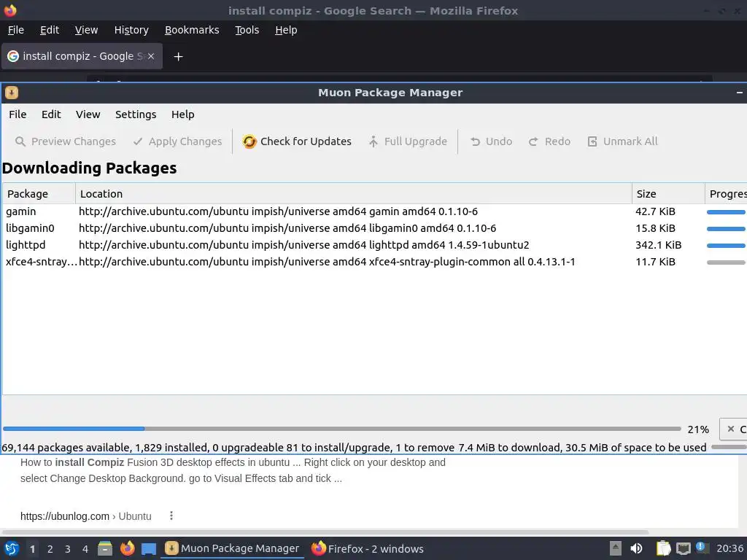Click the overall download progress bar at 21%
This screenshot has height=560, width=747.
pos(342,429)
